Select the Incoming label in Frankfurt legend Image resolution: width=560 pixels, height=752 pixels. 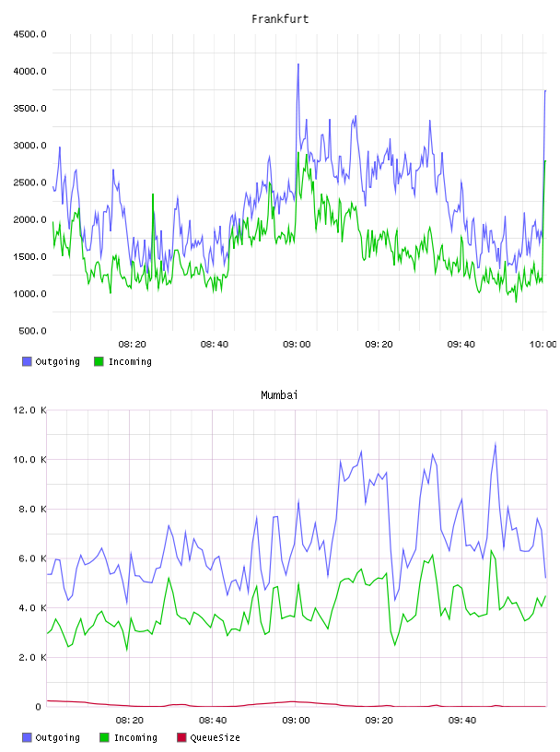point(130,361)
